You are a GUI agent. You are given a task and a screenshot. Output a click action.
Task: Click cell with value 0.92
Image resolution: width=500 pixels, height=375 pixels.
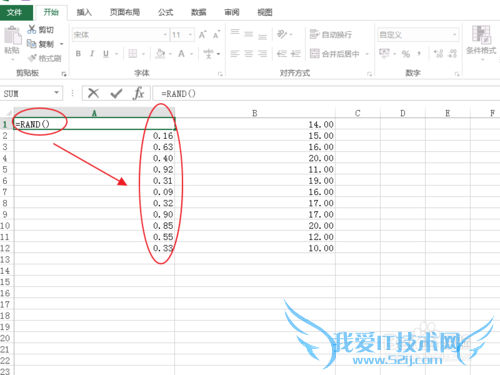[94, 169]
